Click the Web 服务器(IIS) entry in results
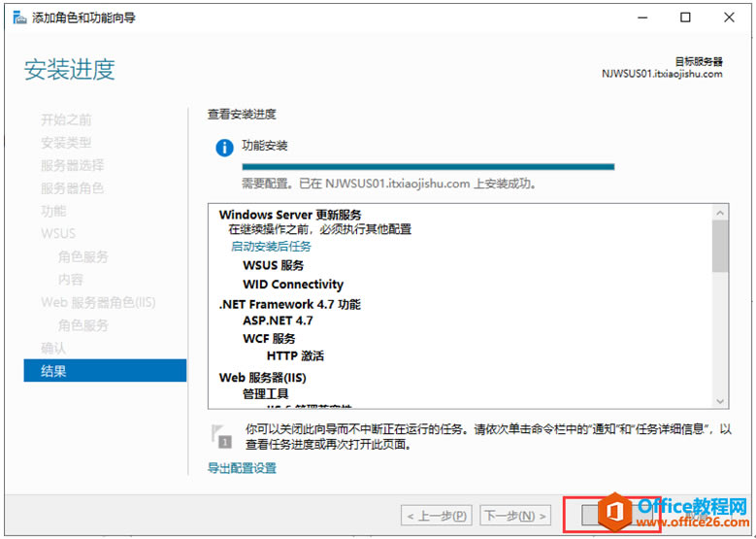Viewport: 756px width, 539px height. tap(263, 378)
